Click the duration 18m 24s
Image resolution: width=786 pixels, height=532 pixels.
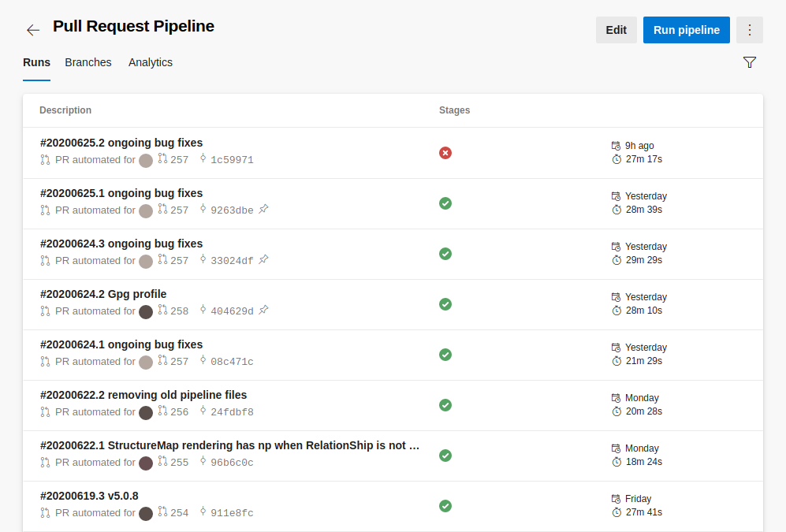(x=644, y=462)
